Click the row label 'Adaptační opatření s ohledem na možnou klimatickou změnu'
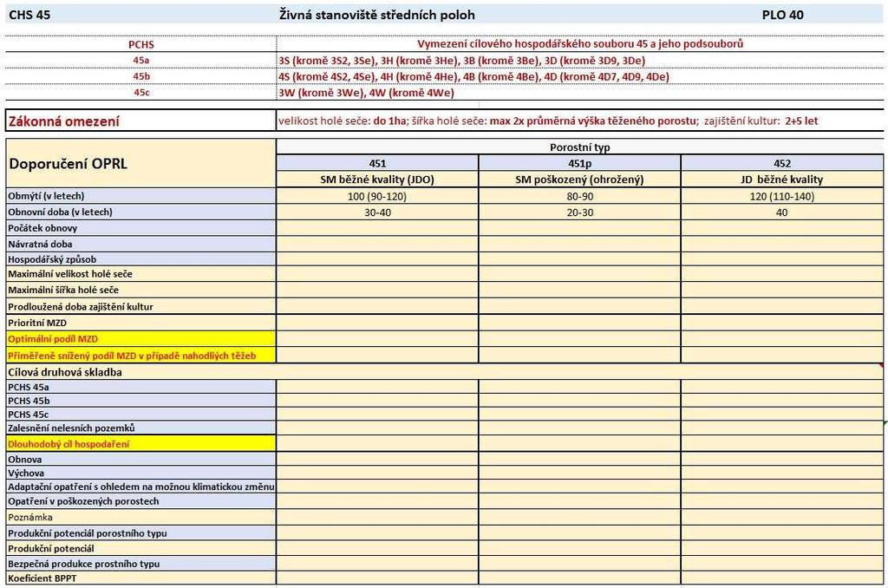 tap(140, 486)
